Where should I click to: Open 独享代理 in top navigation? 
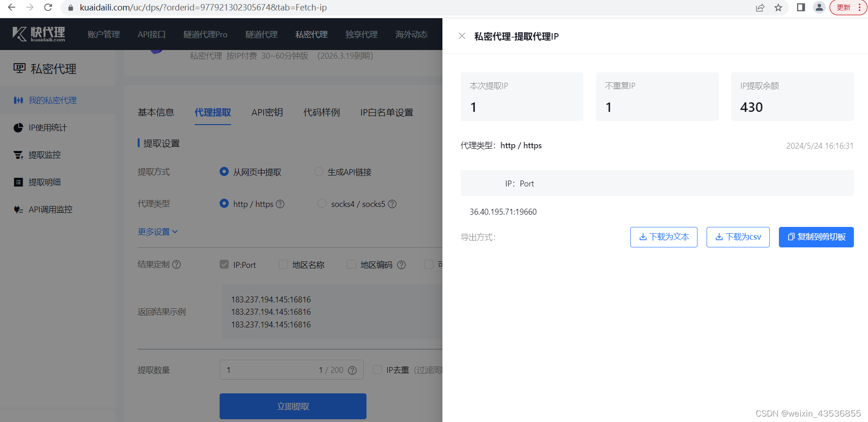pyautogui.click(x=361, y=35)
